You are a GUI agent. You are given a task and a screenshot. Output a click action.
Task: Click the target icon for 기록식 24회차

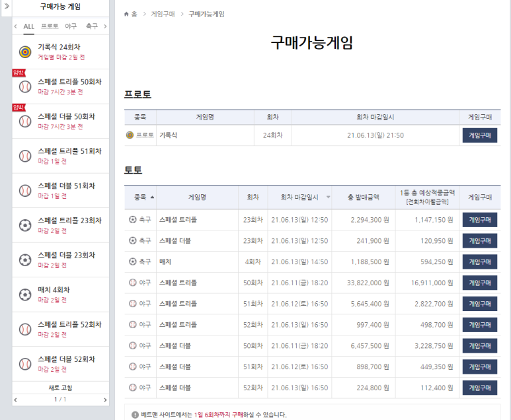25,52
